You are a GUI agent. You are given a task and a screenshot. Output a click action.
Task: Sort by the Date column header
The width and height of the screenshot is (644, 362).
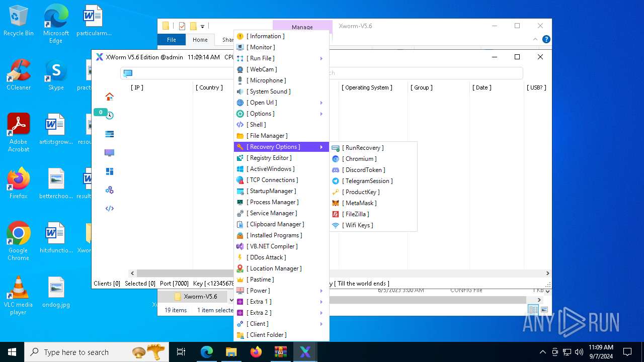coord(482,87)
